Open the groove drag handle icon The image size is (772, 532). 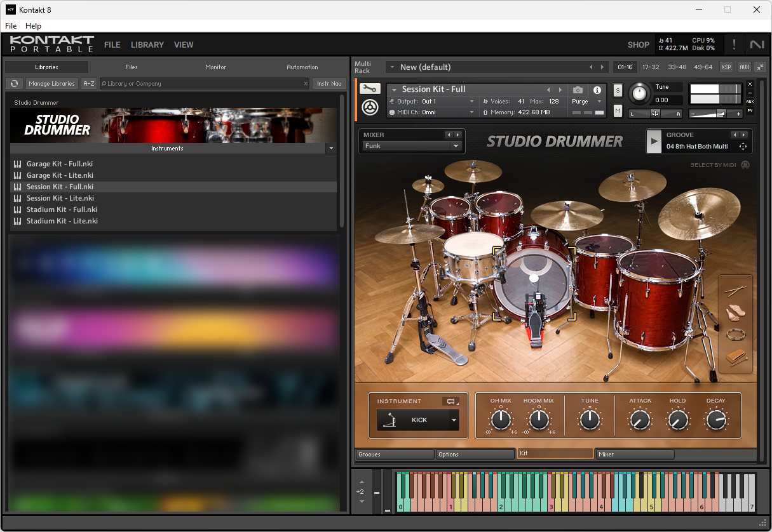(x=742, y=147)
